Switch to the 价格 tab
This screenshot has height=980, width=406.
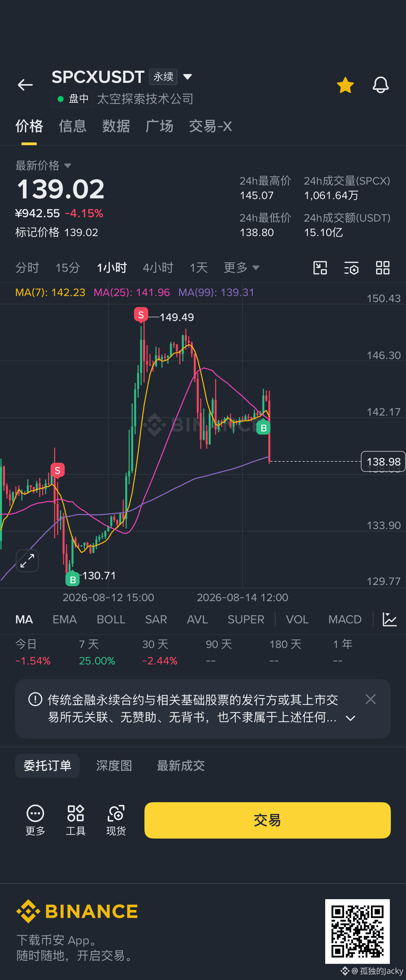point(29,126)
